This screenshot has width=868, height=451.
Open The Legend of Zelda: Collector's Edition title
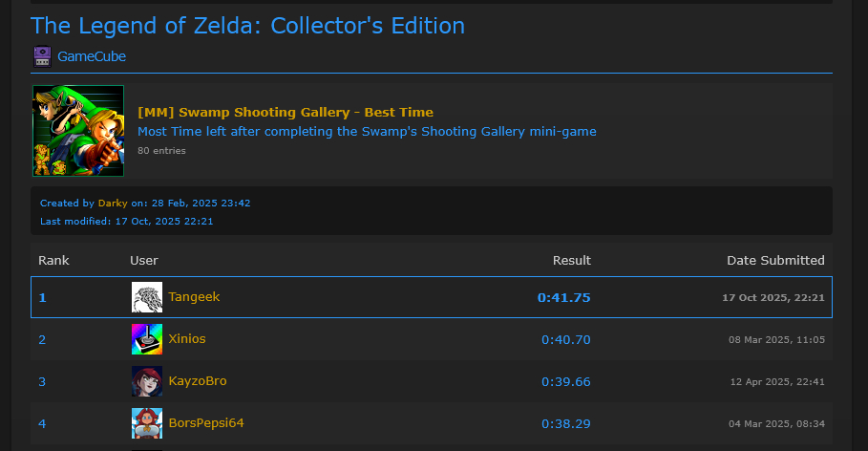247,26
